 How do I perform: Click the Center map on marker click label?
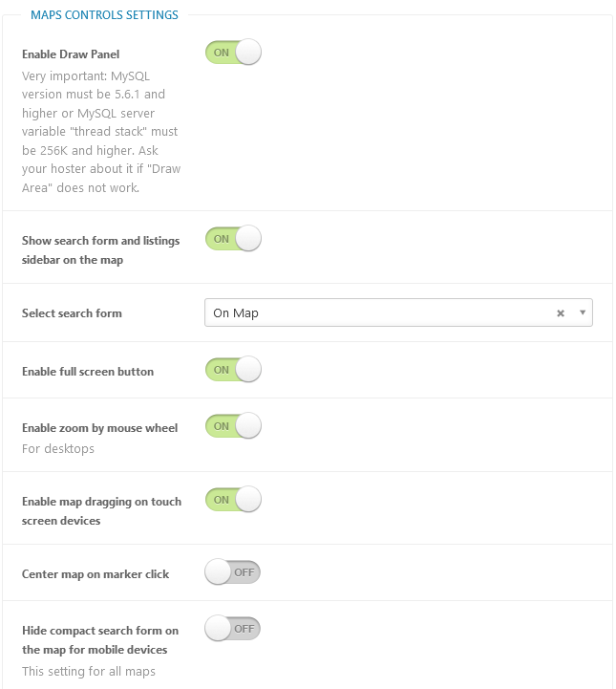point(96,574)
